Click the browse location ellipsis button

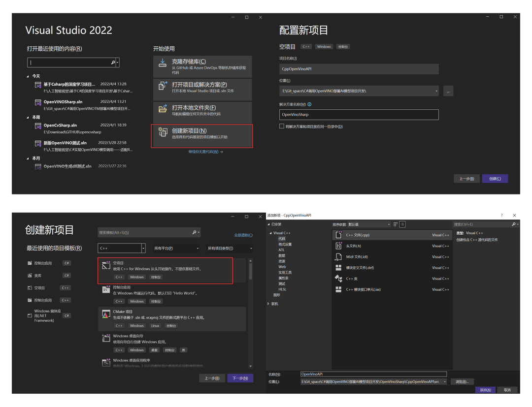tap(448, 91)
